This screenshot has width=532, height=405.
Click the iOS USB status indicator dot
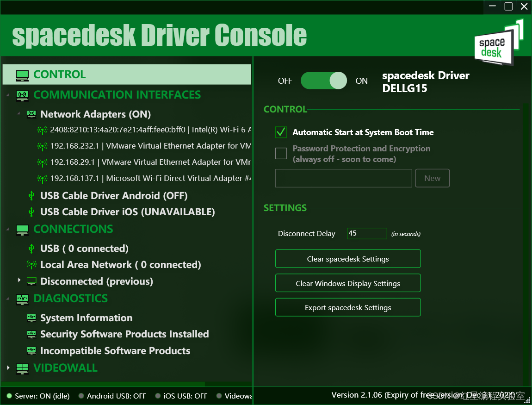pyautogui.click(x=158, y=396)
